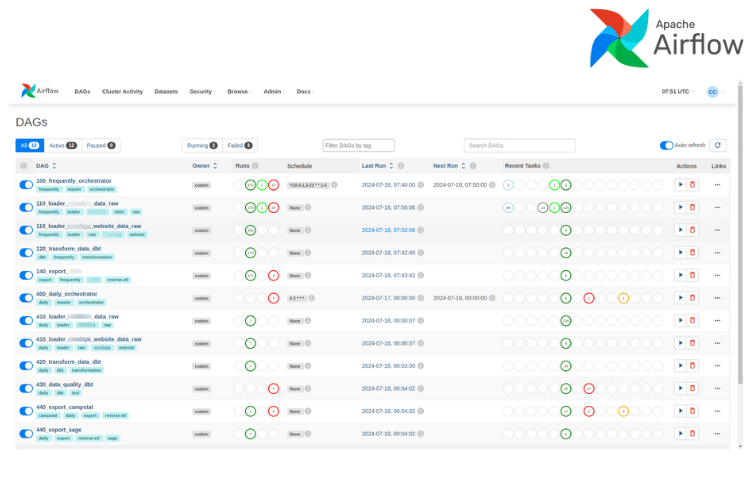The image size is (752, 500).
Task: Pause the 100_frequently_orchestrator DAG toggle
Action: pyautogui.click(x=25, y=185)
